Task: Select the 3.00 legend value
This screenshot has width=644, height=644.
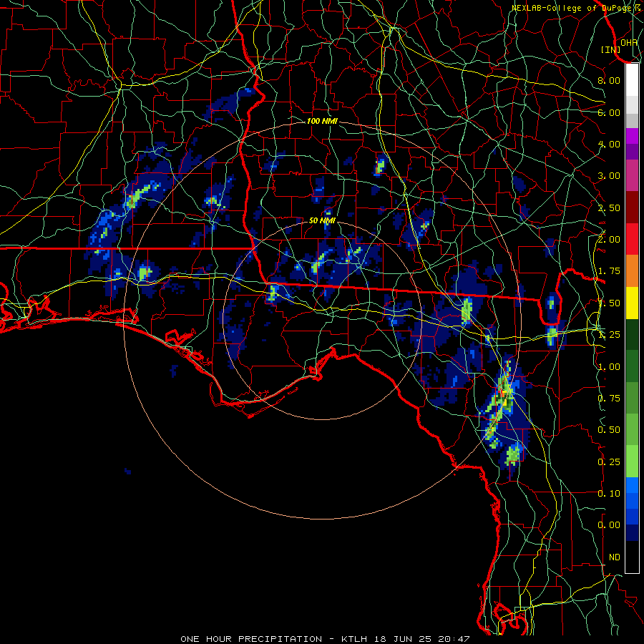Action: [x=609, y=176]
